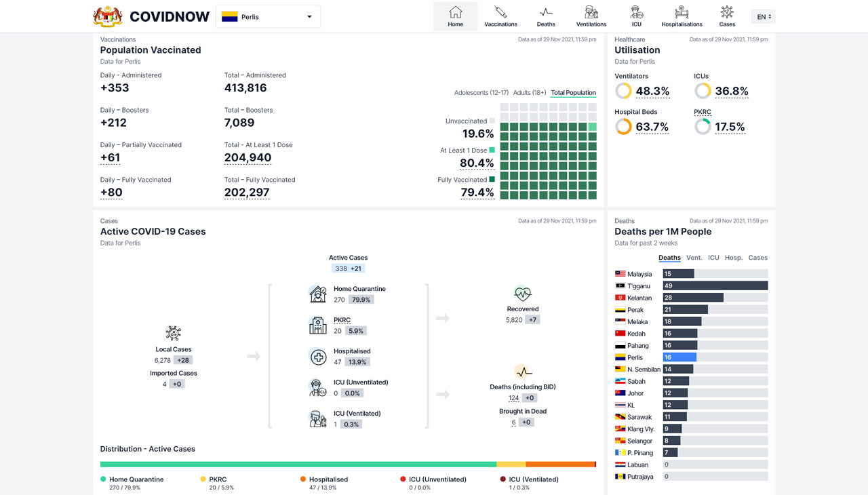Select Adolescents (12-17) population filter
Image resolution: width=868 pixels, height=495 pixels.
(x=481, y=93)
